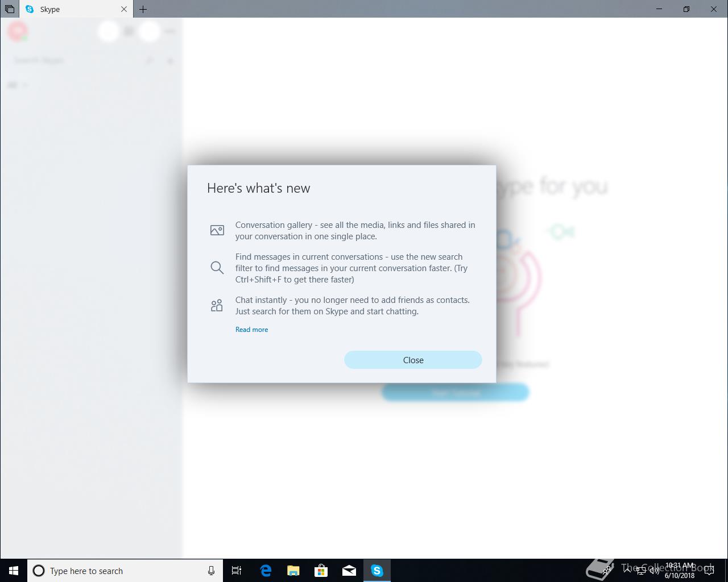
Task: Open the clock showing 10:31 AM
Action: coord(680,571)
